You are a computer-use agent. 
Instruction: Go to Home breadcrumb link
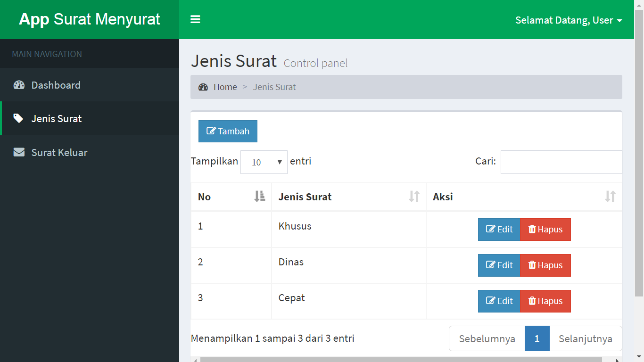pyautogui.click(x=225, y=87)
